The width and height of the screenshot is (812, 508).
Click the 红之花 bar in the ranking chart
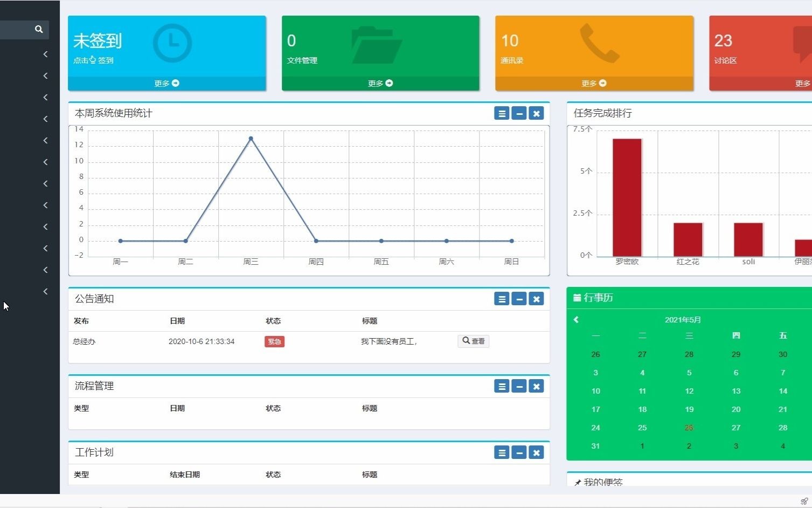[688, 239]
